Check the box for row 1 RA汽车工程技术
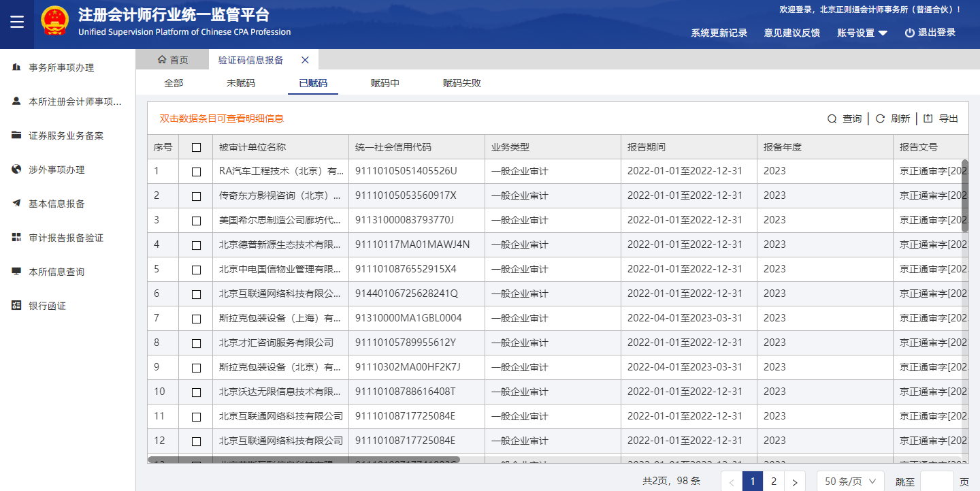The image size is (980, 491). click(196, 172)
